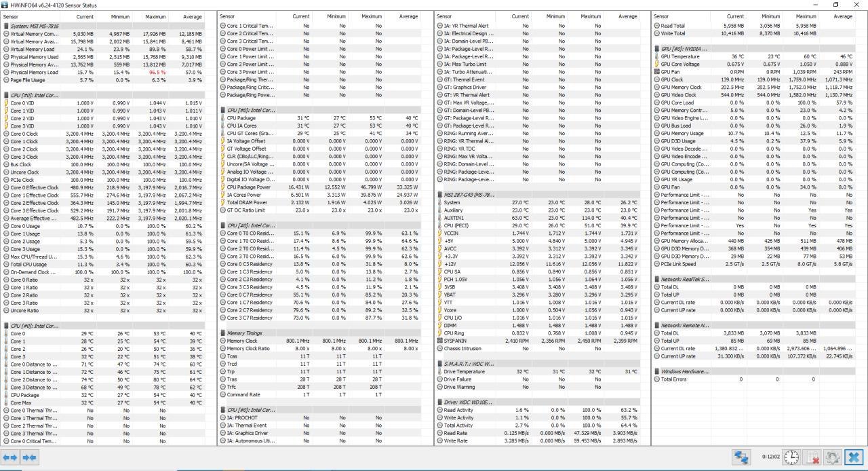Click the expand layout arrows button
Viewport: 868px width, 471px height.
click(11, 458)
